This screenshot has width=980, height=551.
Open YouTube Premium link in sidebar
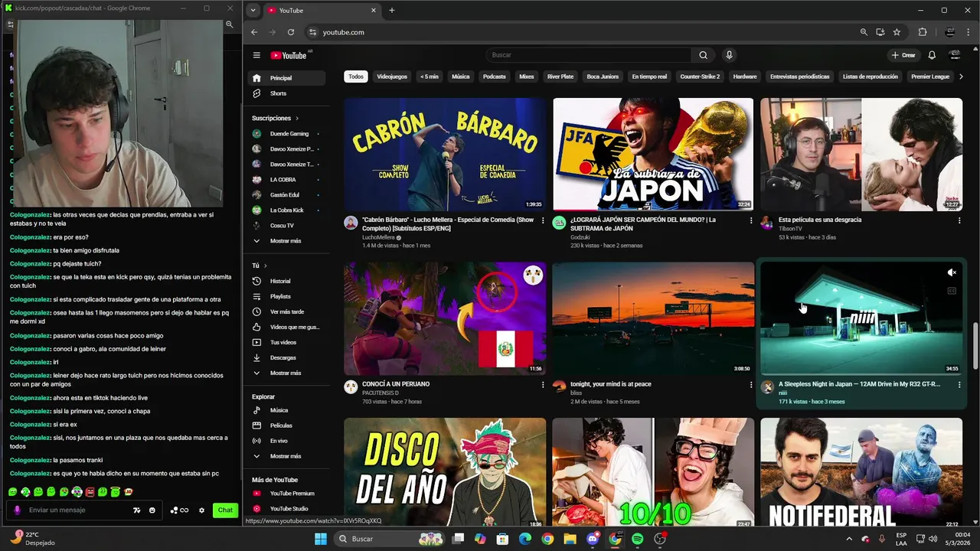[287, 494]
